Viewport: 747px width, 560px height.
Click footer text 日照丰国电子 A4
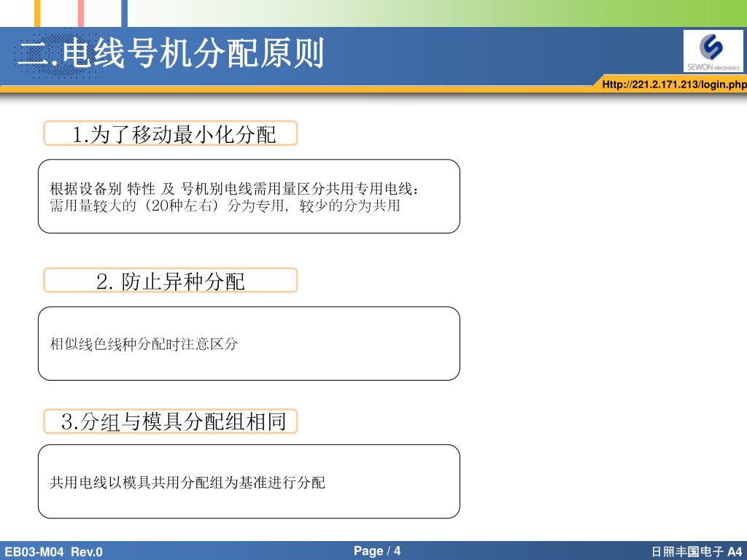tap(697, 552)
